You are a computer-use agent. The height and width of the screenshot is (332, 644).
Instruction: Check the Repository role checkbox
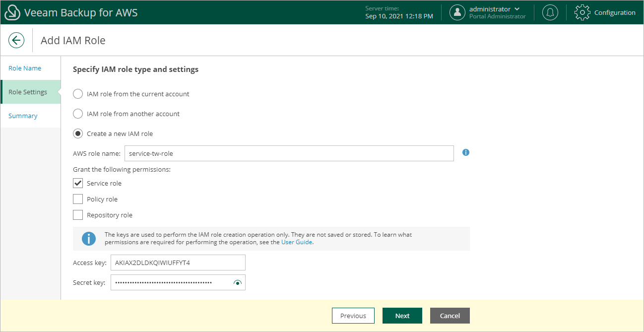[78, 215]
